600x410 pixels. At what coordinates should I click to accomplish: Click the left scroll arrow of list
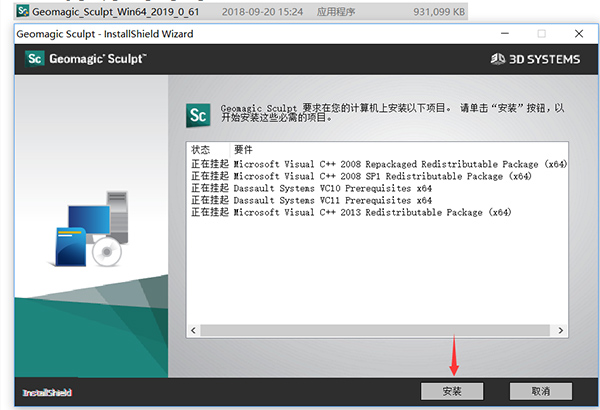pos(193,330)
